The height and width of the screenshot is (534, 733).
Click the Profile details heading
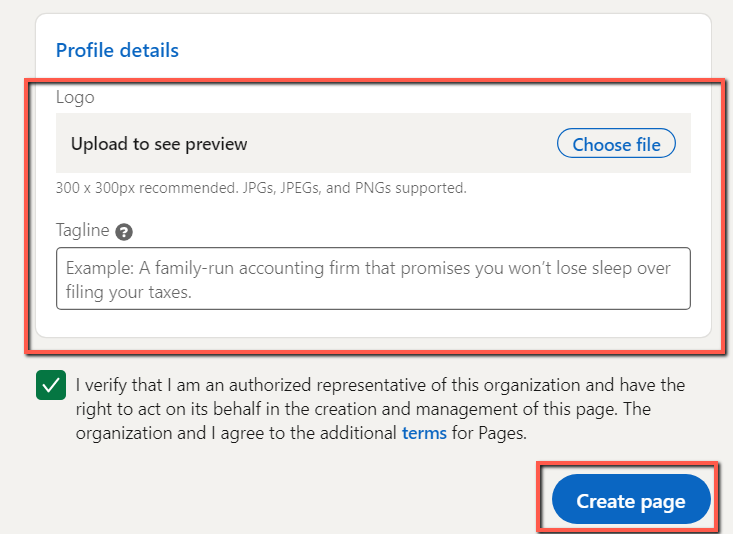coord(117,50)
